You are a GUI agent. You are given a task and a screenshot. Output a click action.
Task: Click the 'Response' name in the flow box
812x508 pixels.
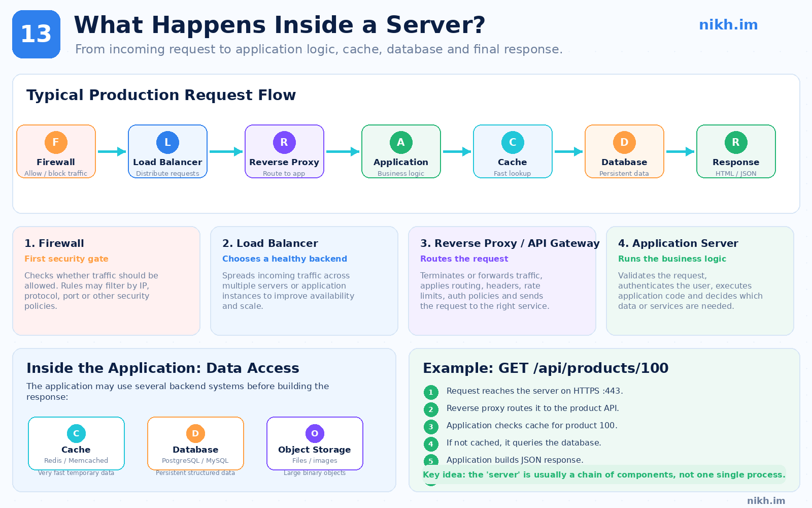(x=736, y=162)
